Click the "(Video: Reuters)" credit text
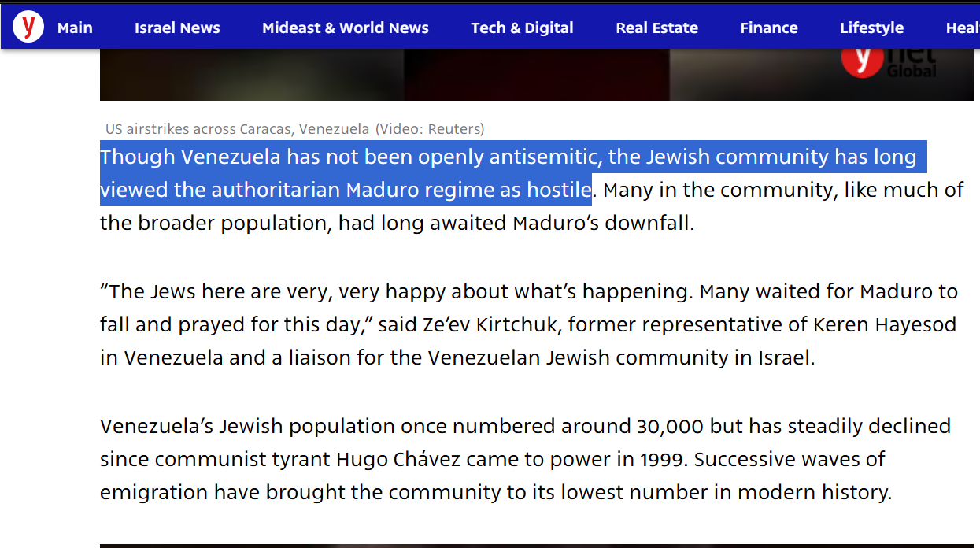The width and height of the screenshot is (980, 548). tap(430, 129)
